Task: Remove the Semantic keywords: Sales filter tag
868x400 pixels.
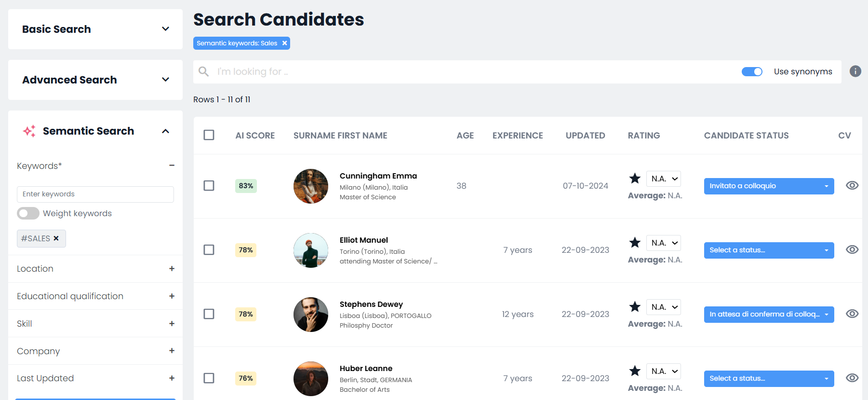Action: [x=285, y=43]
